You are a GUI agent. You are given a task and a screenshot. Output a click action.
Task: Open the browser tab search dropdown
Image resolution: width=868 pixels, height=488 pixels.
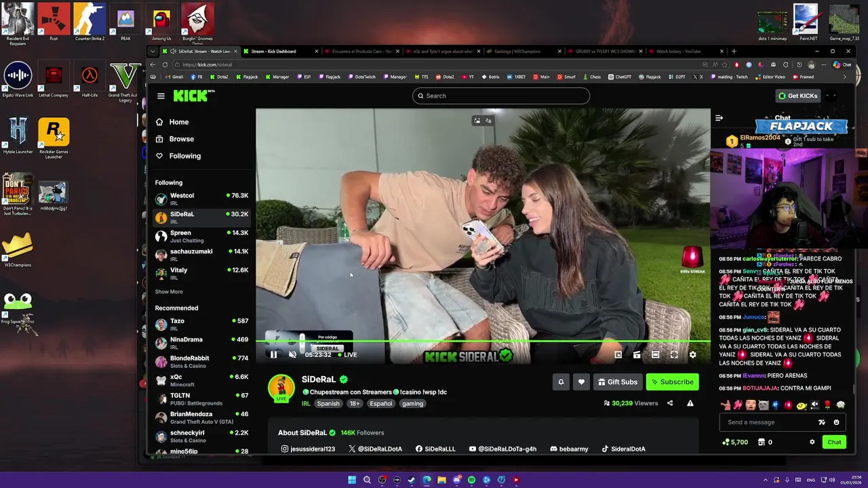[x=153, y=52]
